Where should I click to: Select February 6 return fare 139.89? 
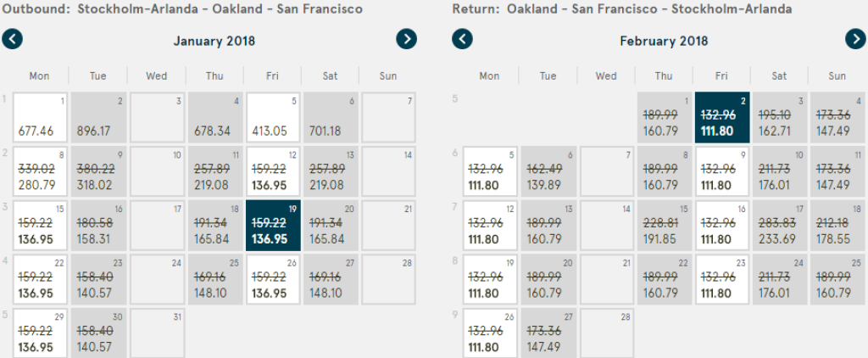coord(548,171)
